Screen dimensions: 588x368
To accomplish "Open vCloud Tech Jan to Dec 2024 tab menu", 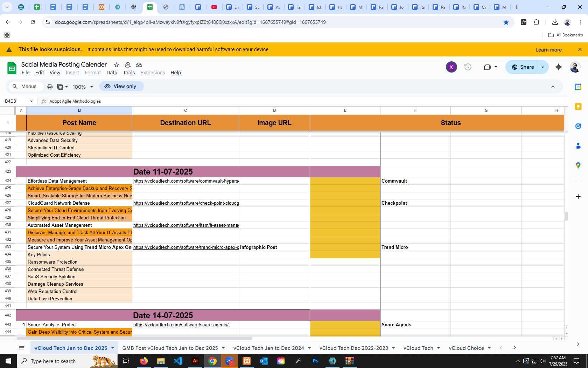I will coord(309,348).
